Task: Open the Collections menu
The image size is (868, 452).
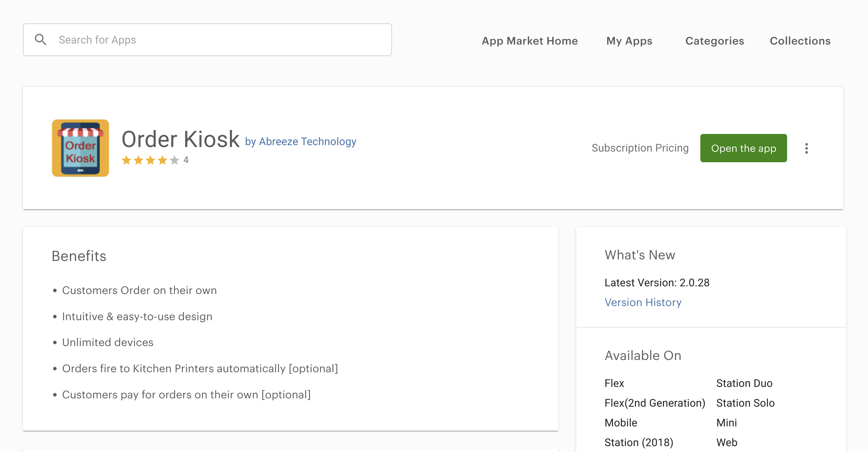Action: pyautogui.click(x=800, y=41)
